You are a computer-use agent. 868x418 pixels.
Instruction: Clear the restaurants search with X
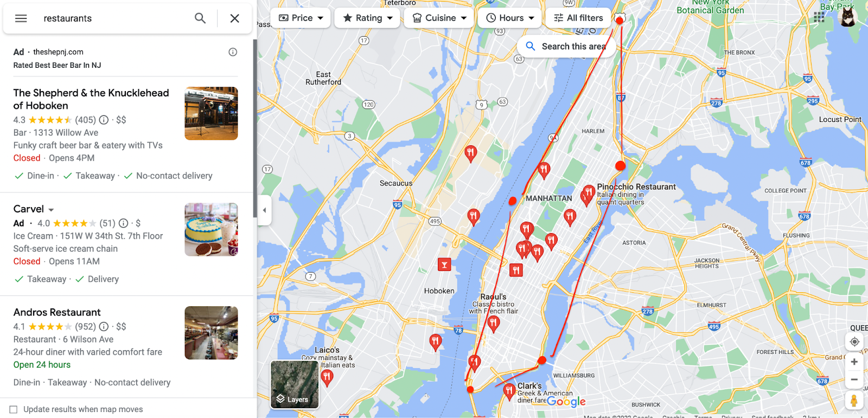235,18
